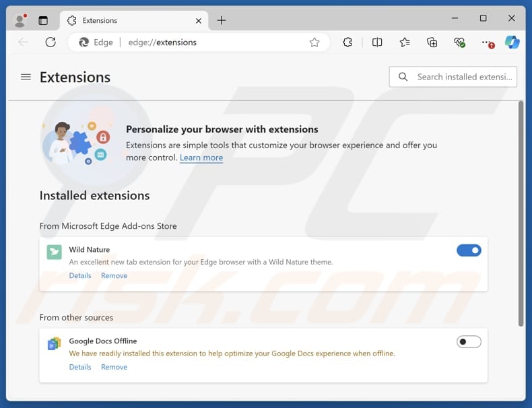Click the Search installed extensions field
The image size is (532, 408).
(453, 77)
